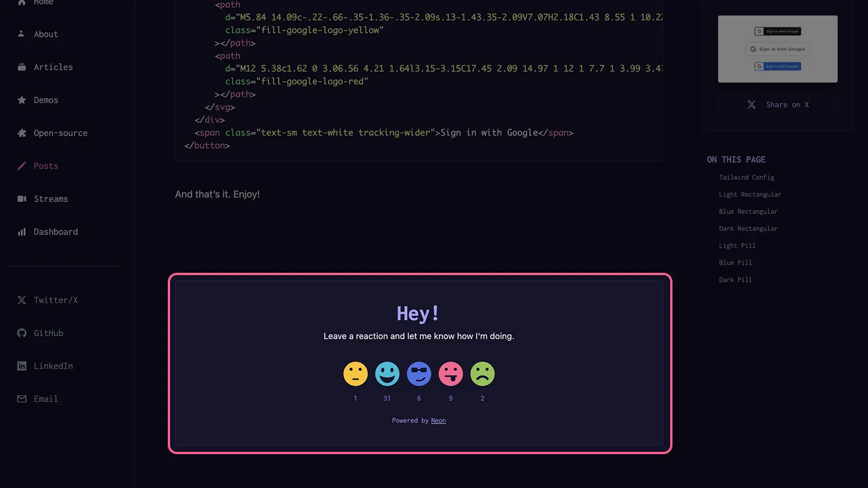Open the Open-source page

[x=60, y=133]
